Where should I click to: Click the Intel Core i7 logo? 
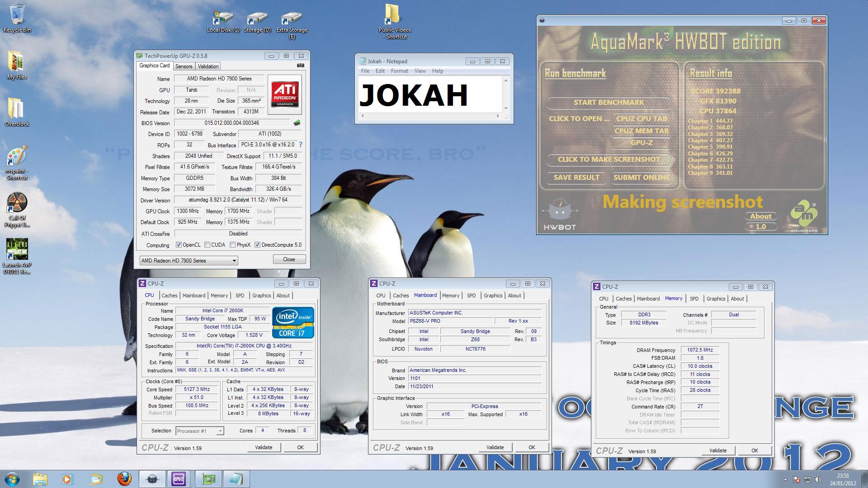pyautogui.click(x=293, y=323)
